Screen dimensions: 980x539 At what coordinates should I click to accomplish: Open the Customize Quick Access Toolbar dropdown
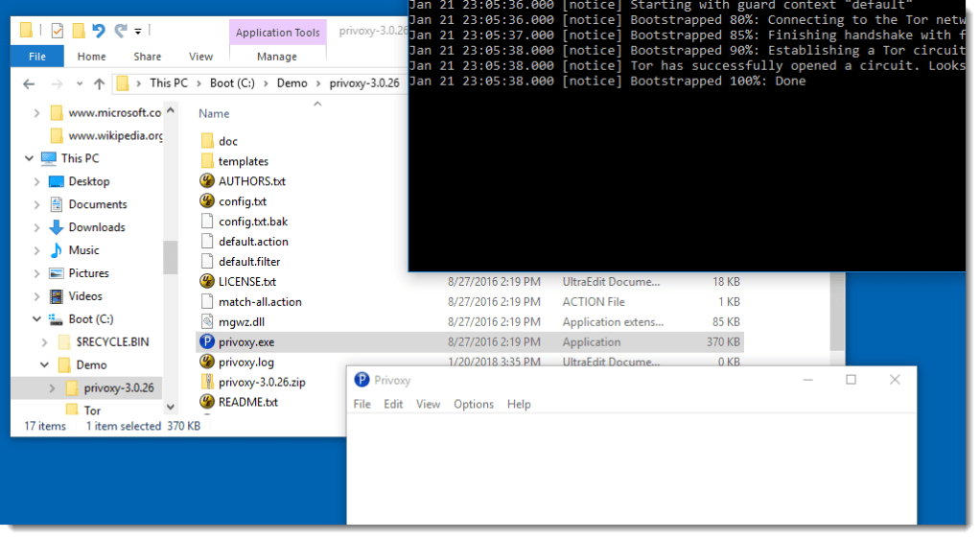pyautogui.click(x=138, y=32)
